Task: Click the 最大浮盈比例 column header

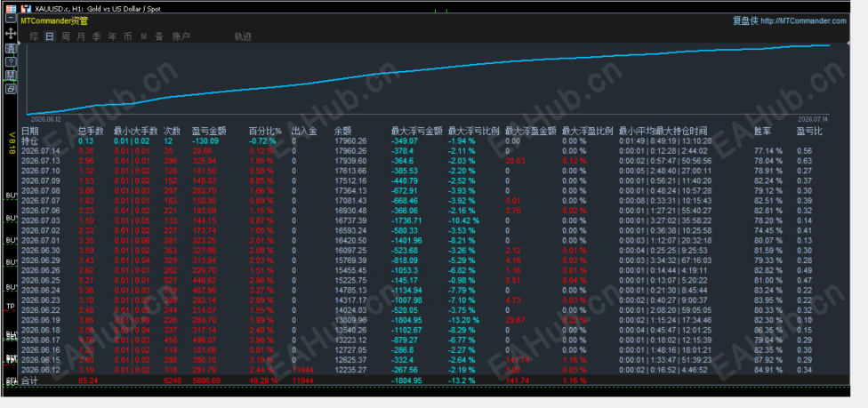Action: (x=587, y=132)
